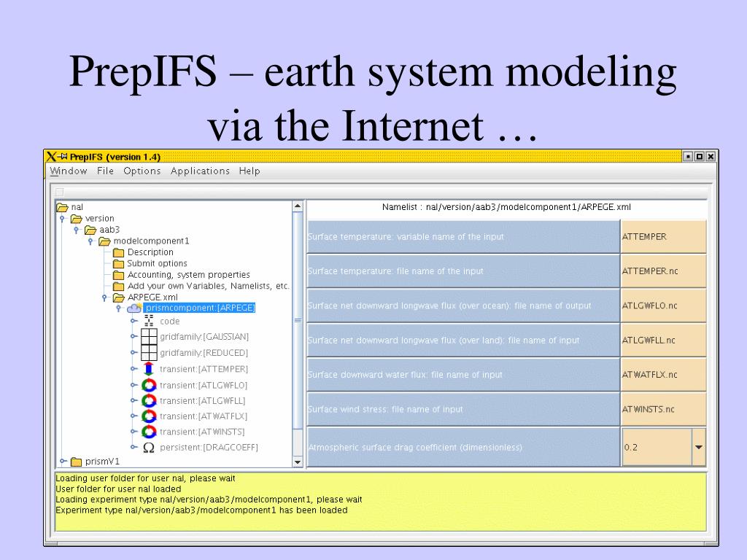The image size is (747, 560).
Task: Select the transient:[ATLGWFLO] tree item
Action: [x=204, y=385]
